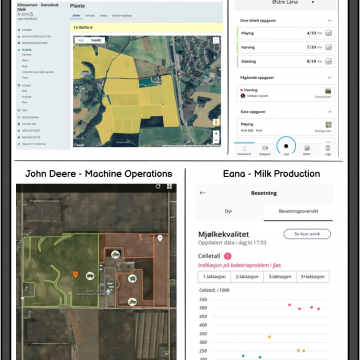The width and height of the screenshot is (360, 360).
Task: Open the Besetningsoversikt tab
Action: point(298,211)
